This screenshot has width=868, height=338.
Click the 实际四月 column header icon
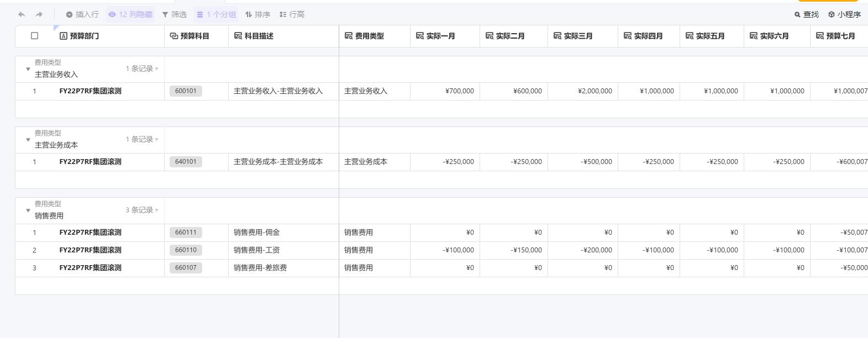point(628,36)
